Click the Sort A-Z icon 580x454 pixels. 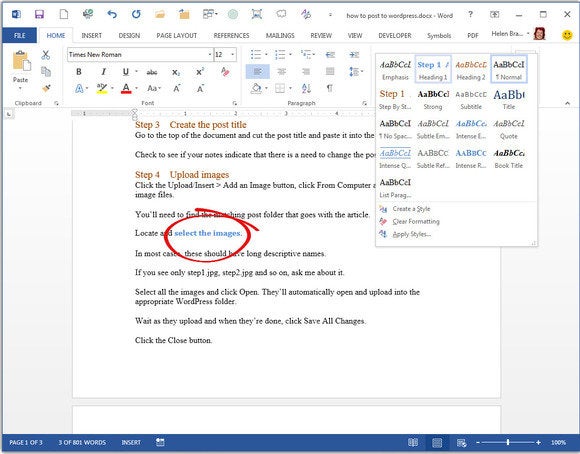pos(306,88)
